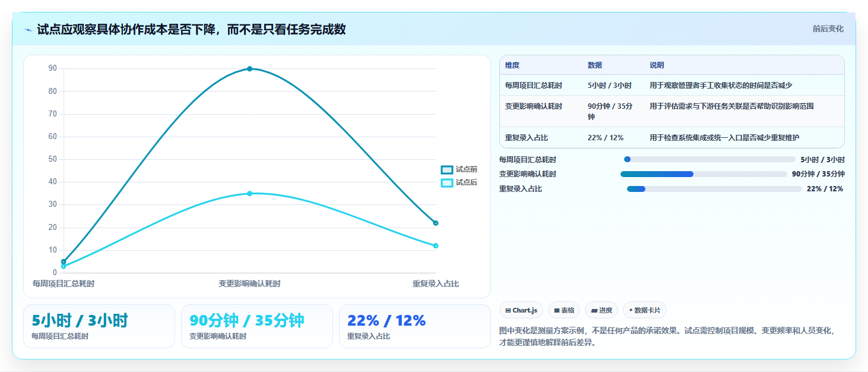Click x-axis label 变更影响确认耗时 under chart
Screen dimensions: 868x372
[249, 284]
